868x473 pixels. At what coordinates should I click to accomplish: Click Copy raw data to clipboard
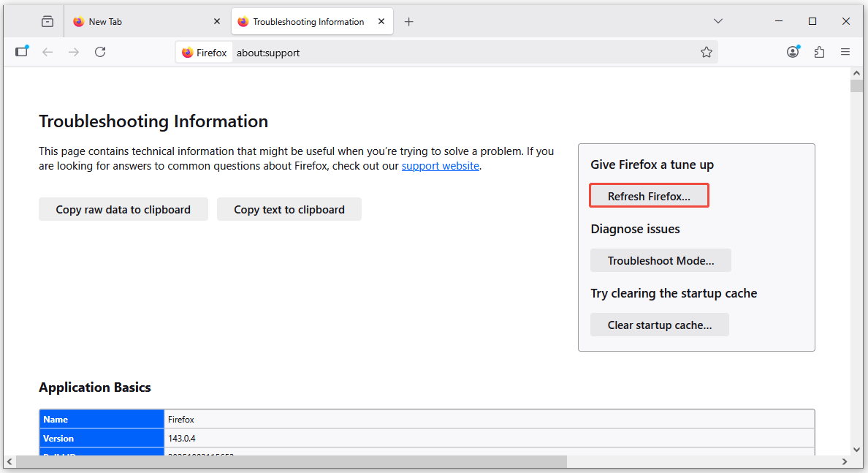[123, 209]
